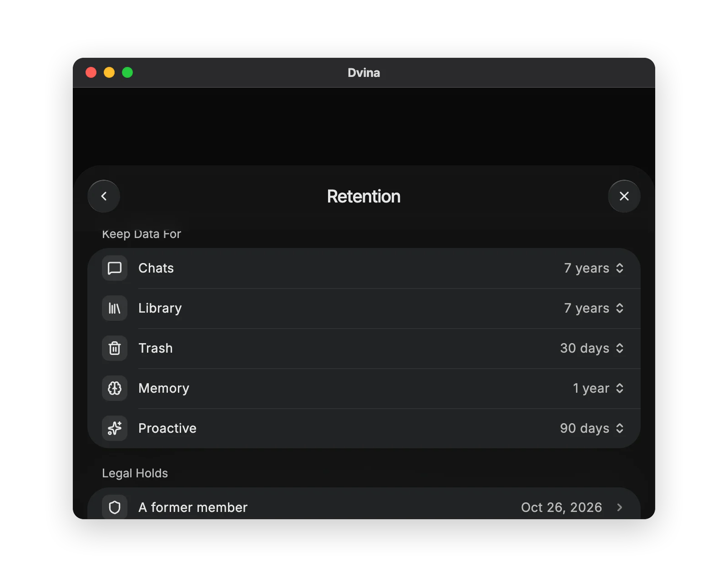The height and width of the screenshot is (577, 728).
Task: Click the Retention title heading
Action: (x=364, y=197)
